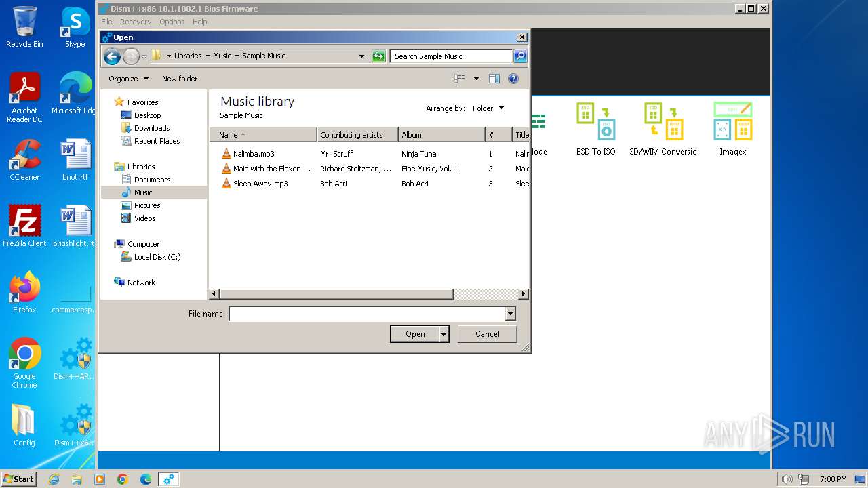Select Sleep Away.mp3 file

(260, 184)
